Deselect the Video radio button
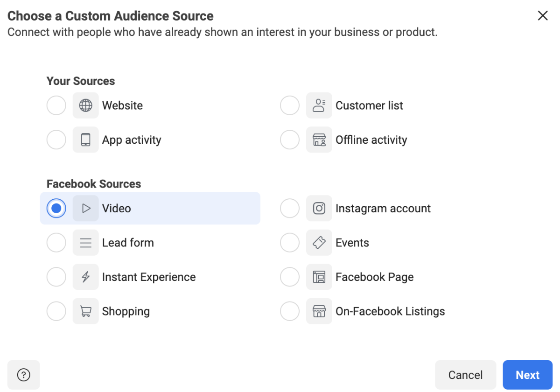The image size is (560, 392). pos(56,208)
